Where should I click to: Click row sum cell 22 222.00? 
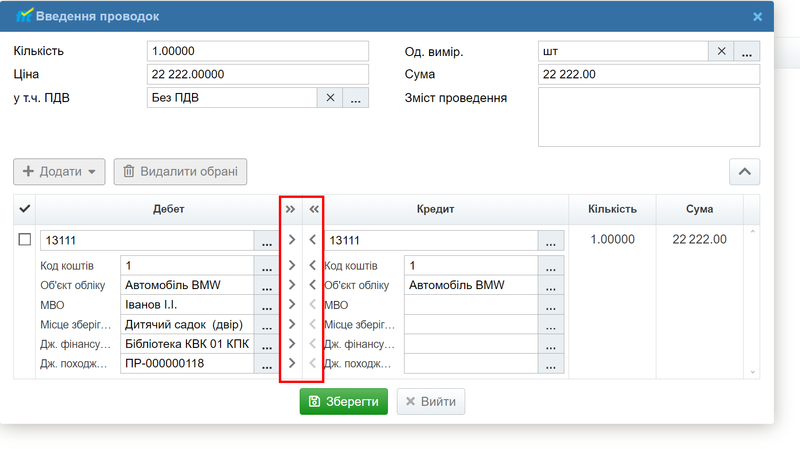699,239
